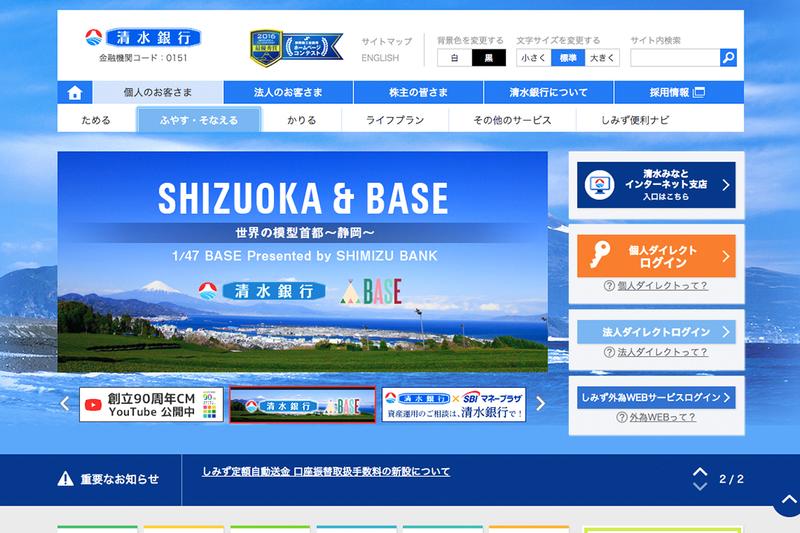Show next notice with down chevron
Image resolution: width=800 pixels, height=533 pixels.
(700, 486)
